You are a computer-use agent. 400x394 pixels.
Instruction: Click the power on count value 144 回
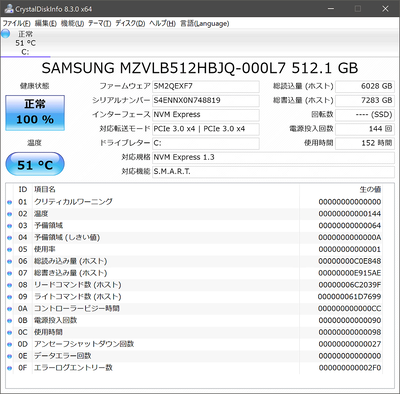(365, 129)
